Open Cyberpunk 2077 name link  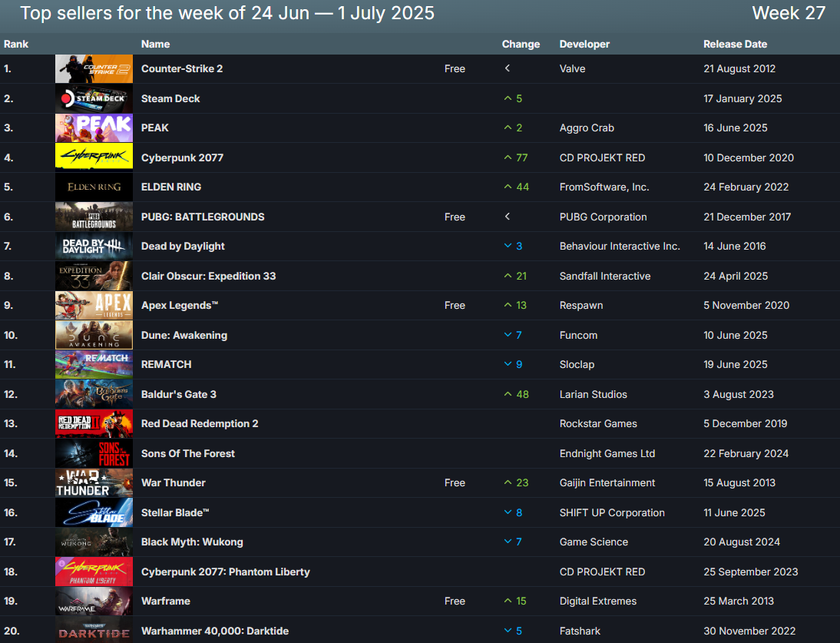(182, 157)
